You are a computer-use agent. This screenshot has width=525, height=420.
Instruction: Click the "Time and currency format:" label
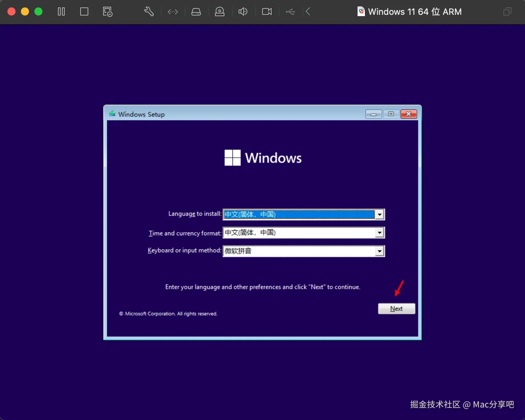185,233
